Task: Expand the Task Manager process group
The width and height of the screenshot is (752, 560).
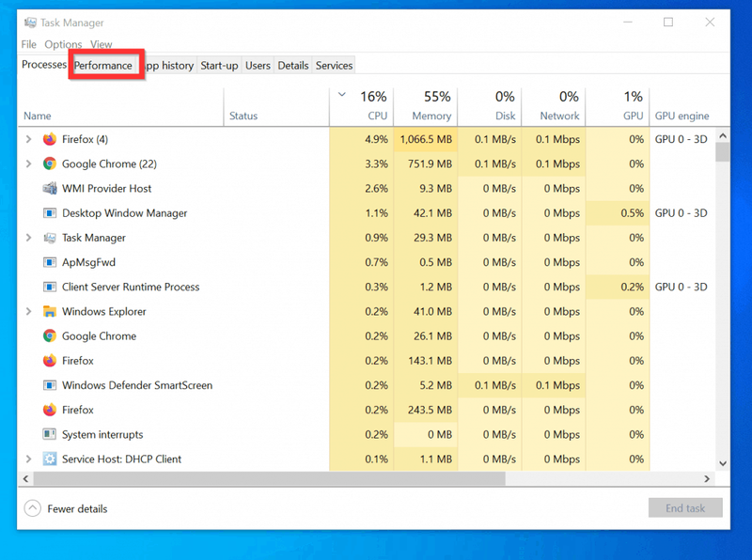Action: tap(29, 238)
